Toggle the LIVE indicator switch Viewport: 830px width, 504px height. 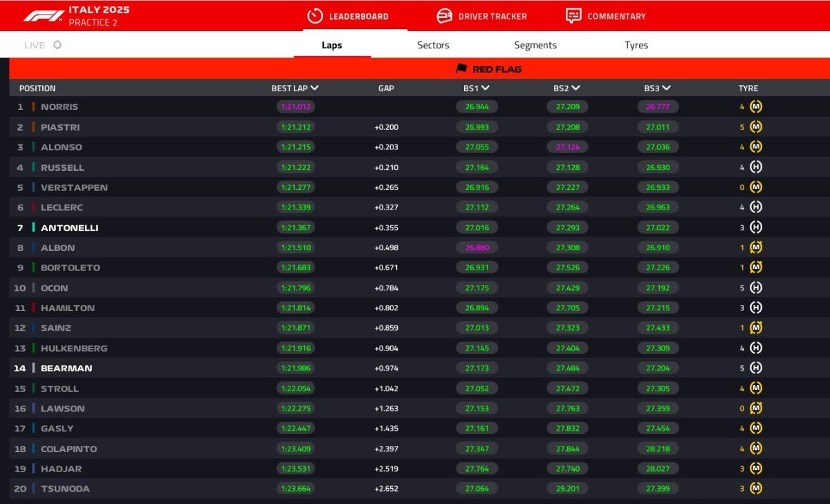pyautogui.click(x=57, y=45)
